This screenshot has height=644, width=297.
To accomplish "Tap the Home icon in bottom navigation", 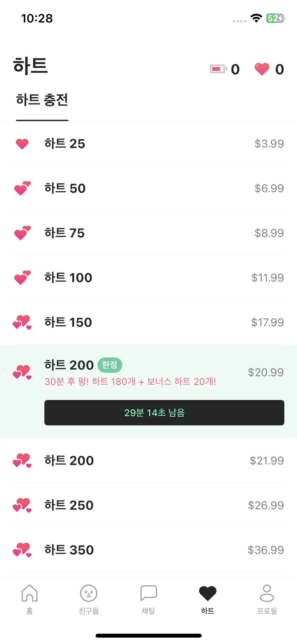I will pyautogui.click(x=30, y=593).
